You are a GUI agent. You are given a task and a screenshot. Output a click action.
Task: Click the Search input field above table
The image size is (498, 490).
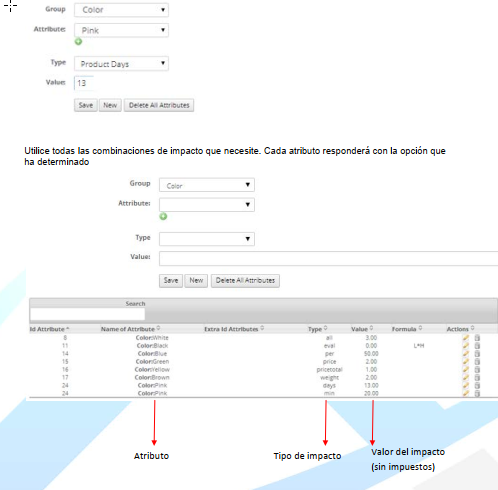(x=87, y=314)
